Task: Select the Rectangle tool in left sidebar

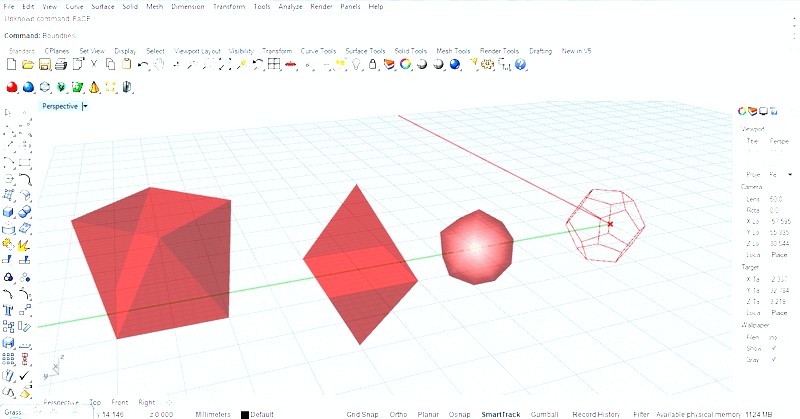Action: [24, 163]
